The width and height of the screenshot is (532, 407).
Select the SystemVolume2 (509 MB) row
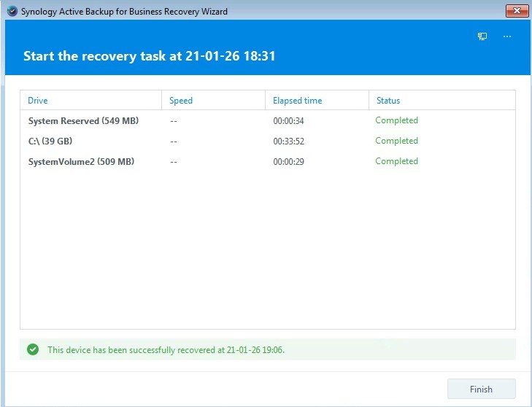(x=268, y=161)
